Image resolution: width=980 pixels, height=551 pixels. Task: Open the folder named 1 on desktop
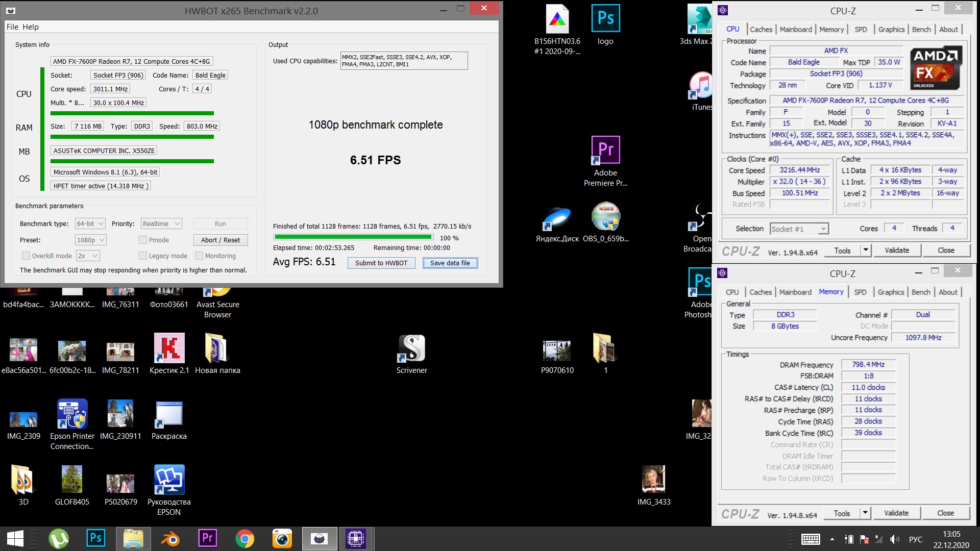point(605,354)
